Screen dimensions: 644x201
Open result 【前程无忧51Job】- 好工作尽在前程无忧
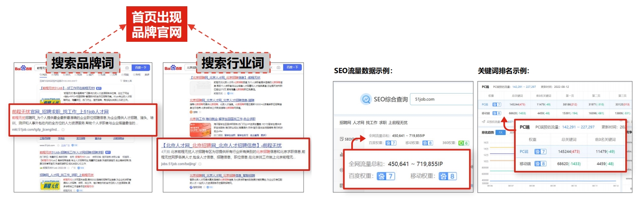67,89
